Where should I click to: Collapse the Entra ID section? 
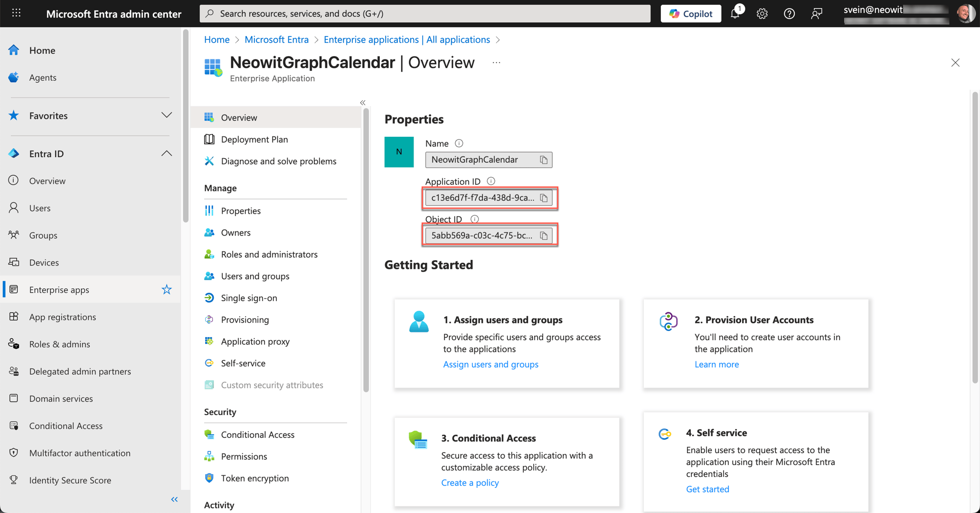coord(166,153)
